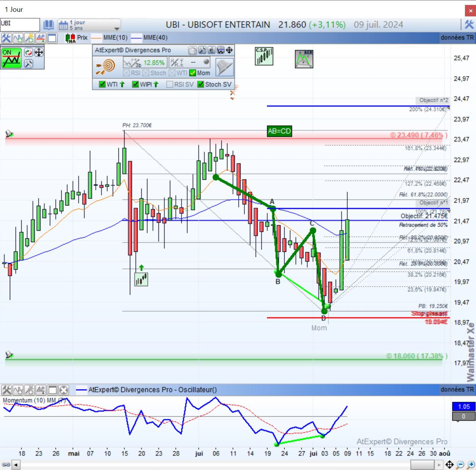Toggle the green ON indicator switch
The width and height of the screenshot is (476, 470).
pos(11,58)
